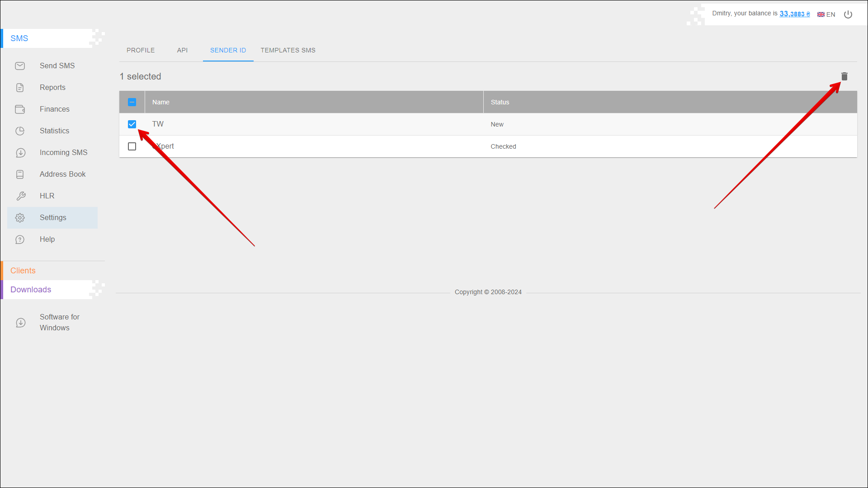The height and width of the screenshot is (488, 868).
Task: Sort table by Name column header
Action: [161, 102]
